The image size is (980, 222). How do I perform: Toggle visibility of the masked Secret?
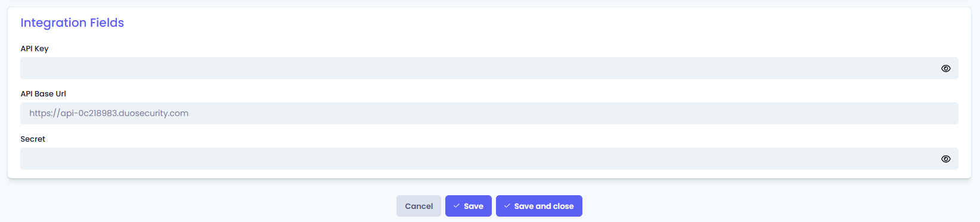[x=945, y=159]
